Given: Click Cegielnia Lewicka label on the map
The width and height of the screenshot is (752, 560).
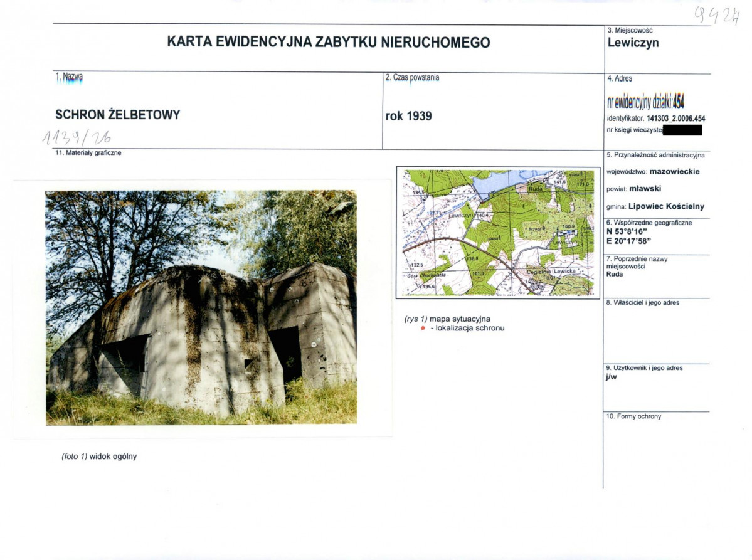Looking at the screenshot, I should 551,272.
